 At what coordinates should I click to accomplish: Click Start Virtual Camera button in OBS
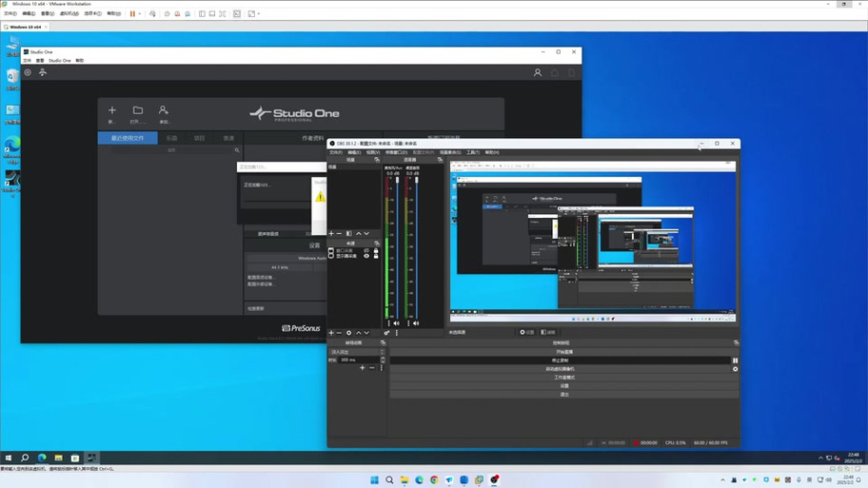point(561,369)
